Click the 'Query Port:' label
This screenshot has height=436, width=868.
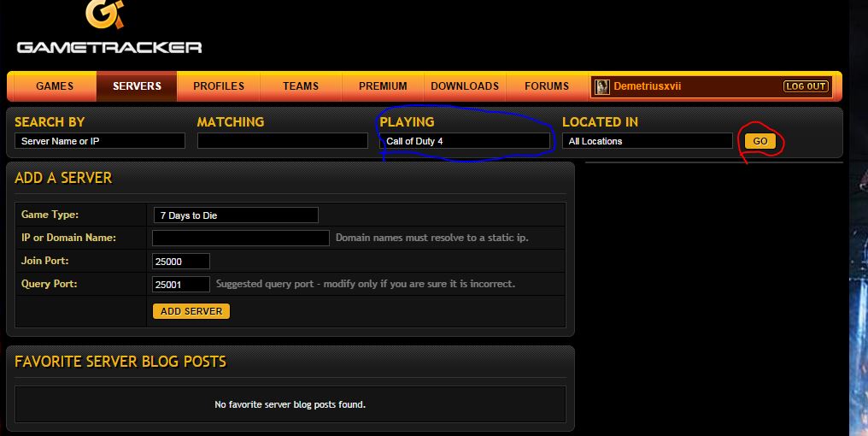click(x=50, y=284)
